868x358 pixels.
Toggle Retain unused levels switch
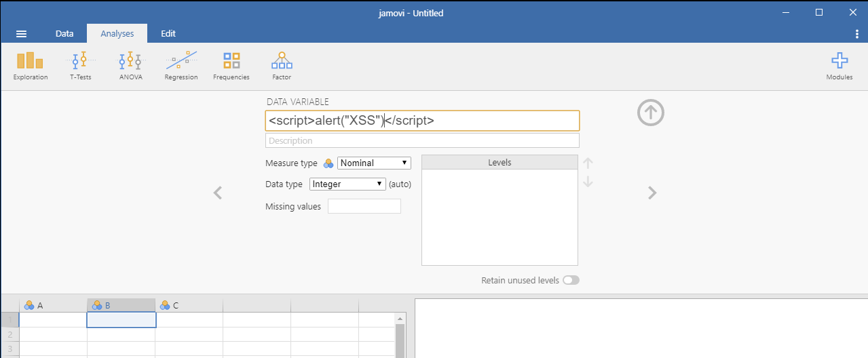tap(571, 280)
